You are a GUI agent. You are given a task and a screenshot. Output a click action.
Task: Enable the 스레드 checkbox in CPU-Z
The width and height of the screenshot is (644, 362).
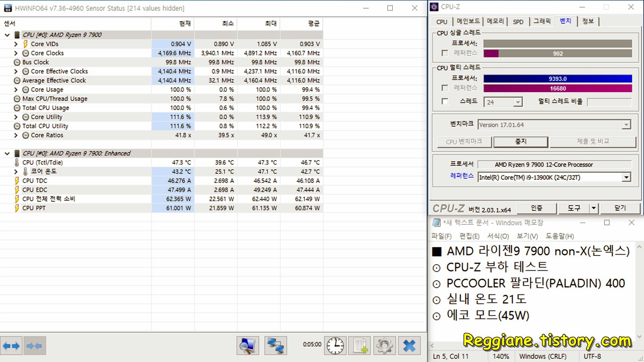point(445,101)
